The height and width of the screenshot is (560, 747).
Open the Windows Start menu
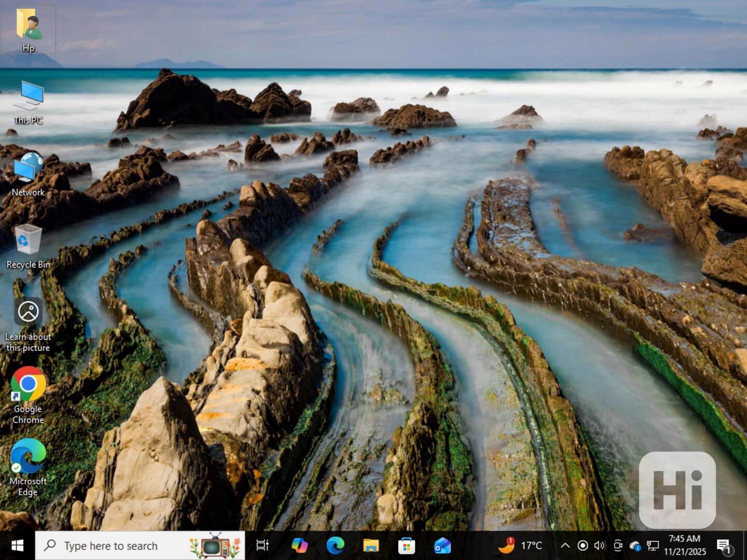click(x=17, y=545)
